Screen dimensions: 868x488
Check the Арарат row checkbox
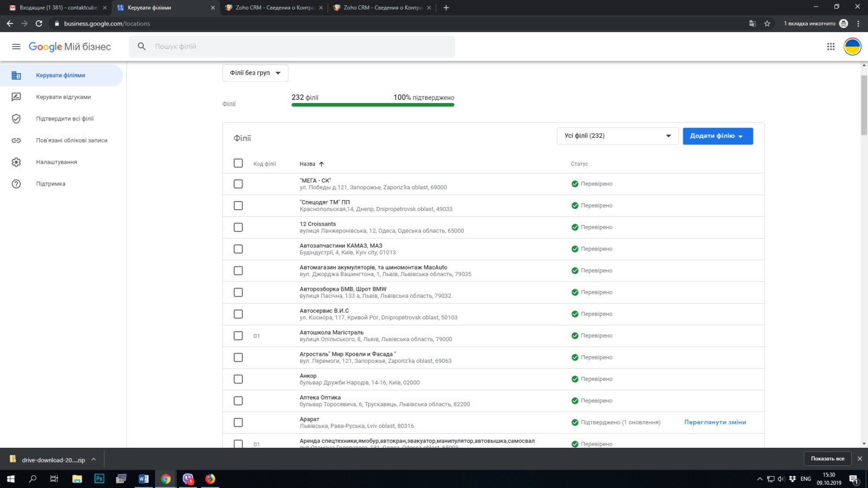(238, 422)
